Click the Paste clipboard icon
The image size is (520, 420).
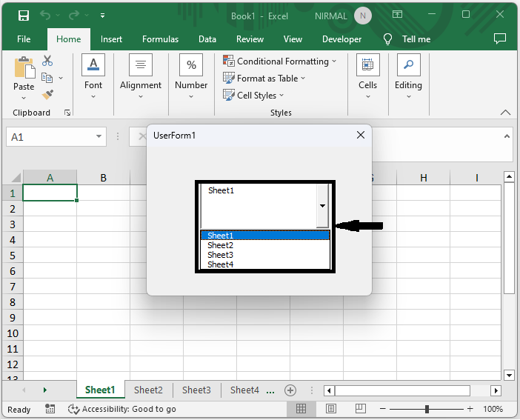(24, 68)
